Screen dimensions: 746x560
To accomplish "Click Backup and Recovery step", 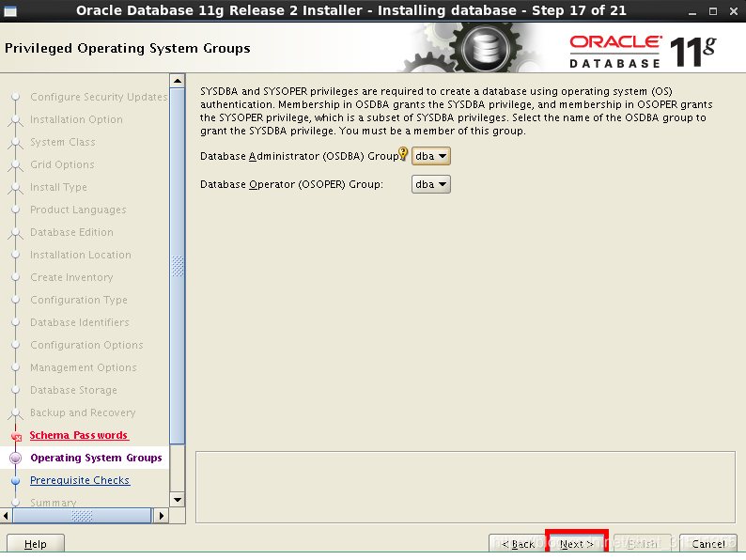I will tap(83, 412).
